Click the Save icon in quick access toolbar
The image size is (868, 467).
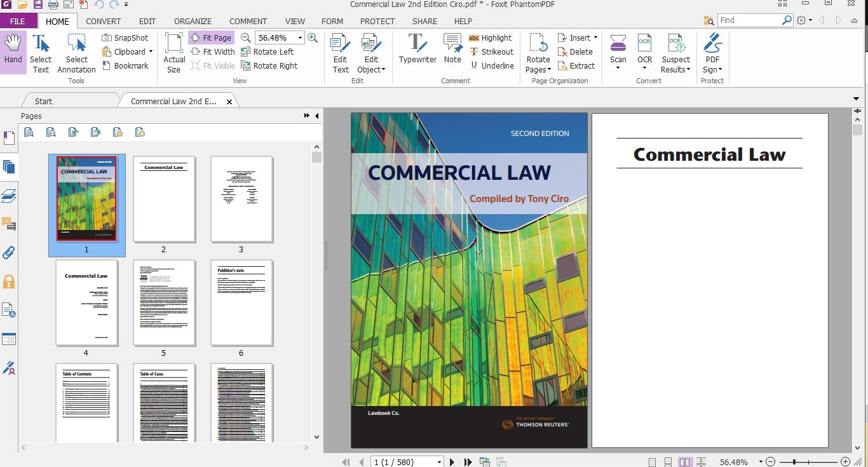pyautogui.click(x=37, y=5)
